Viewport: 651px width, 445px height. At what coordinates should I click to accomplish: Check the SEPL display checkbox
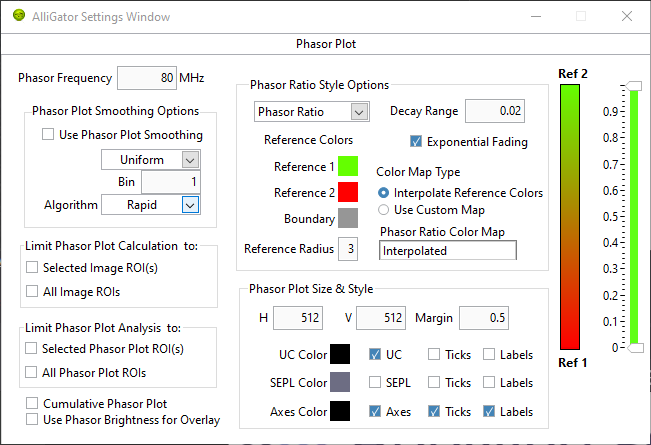(x=375, y=382)
